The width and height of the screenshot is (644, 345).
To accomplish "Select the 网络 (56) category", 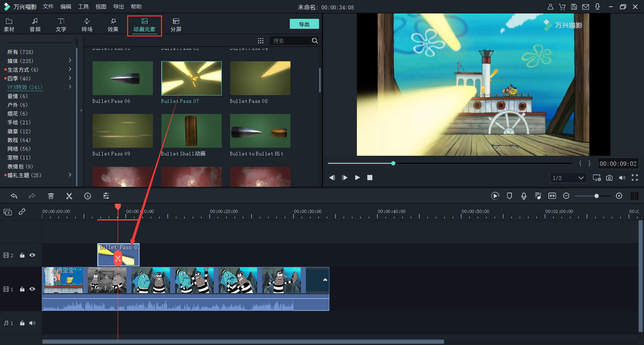I will click(19, 149).
